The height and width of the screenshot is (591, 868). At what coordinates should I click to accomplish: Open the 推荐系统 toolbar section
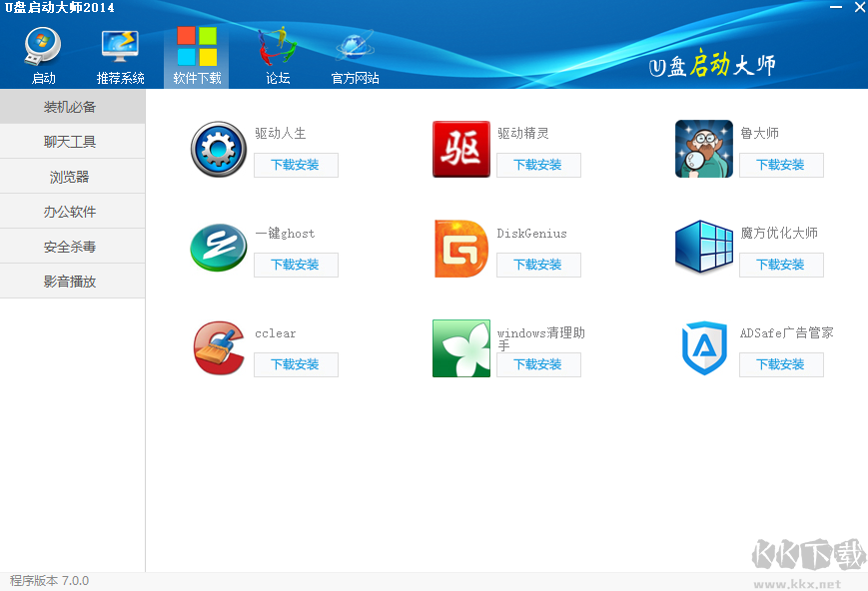pyautogui.click(x=120, y=56)
